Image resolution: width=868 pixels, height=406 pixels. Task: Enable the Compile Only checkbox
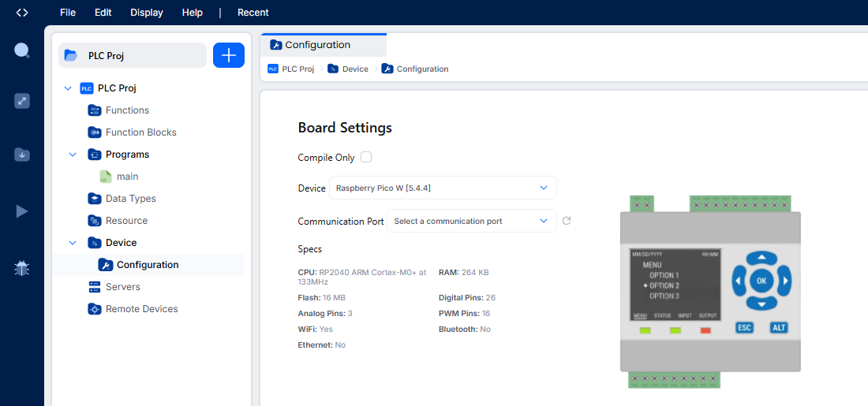[x=366, y=157]
